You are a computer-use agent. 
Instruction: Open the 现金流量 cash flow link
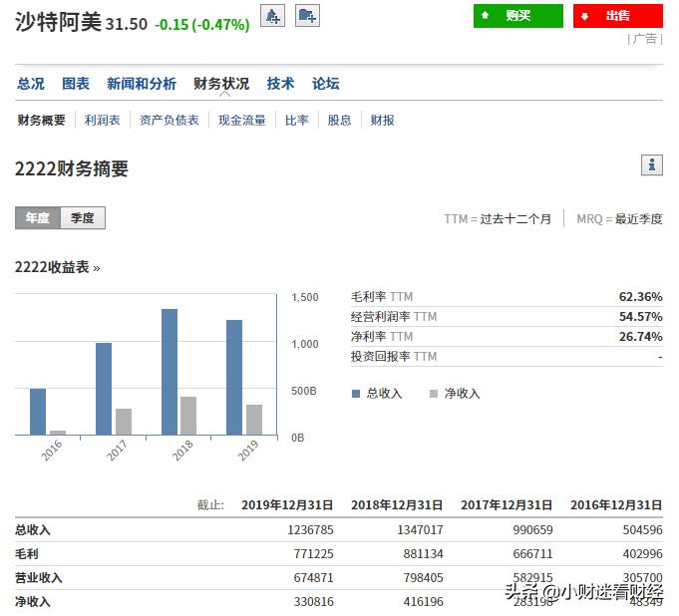(242, 121)
